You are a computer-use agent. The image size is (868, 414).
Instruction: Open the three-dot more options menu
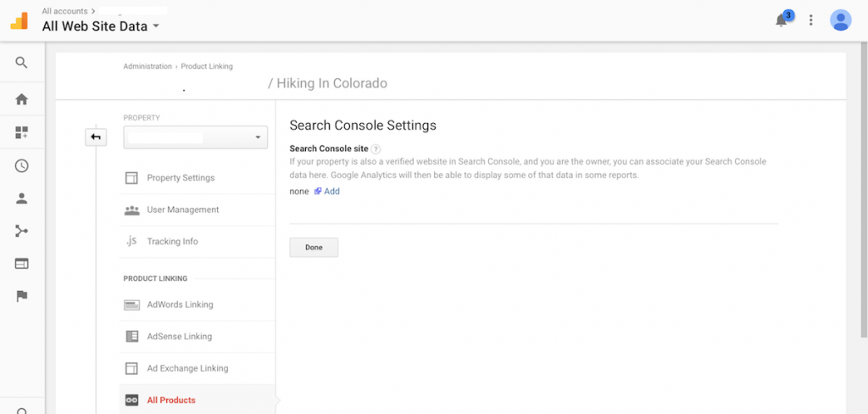click(811, 20)
